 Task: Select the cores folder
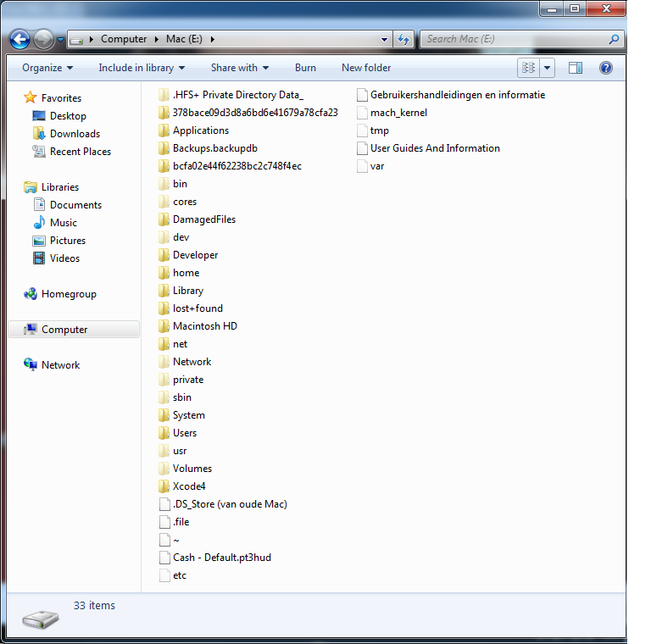(x=178, y=202)
